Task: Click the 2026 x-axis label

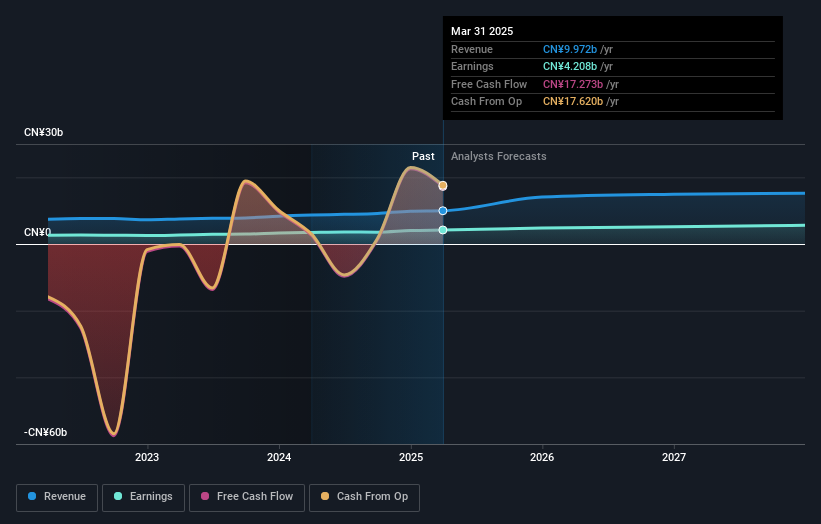Action: pos(542,457)
